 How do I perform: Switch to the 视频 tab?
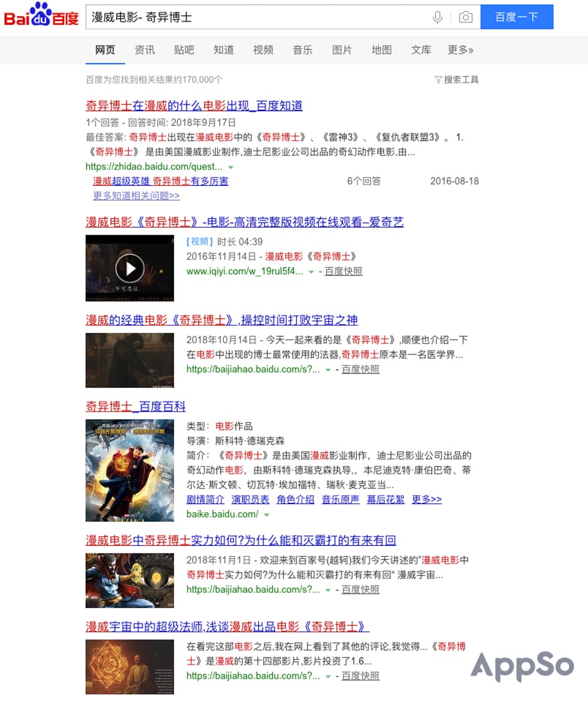pos(263,50)
